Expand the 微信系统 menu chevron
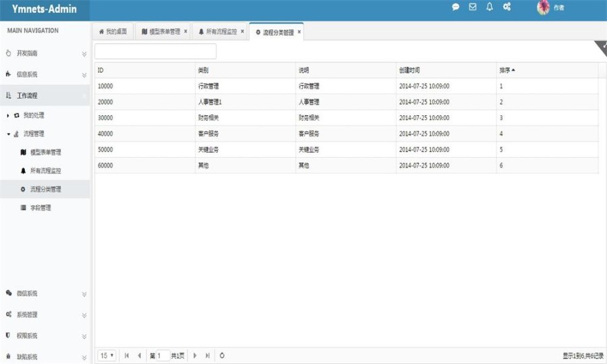607x364 pixels. pyautogui.click(x=84, y=295)
